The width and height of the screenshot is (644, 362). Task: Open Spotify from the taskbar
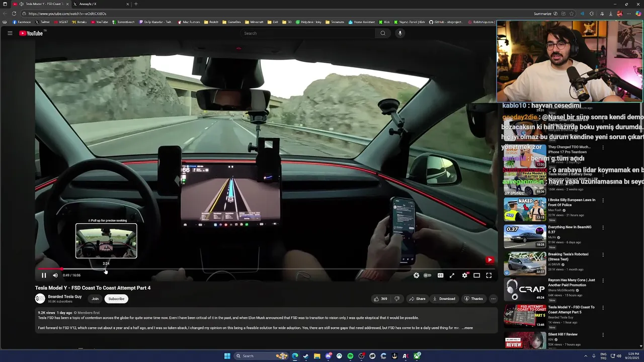[x=350, y=356]
